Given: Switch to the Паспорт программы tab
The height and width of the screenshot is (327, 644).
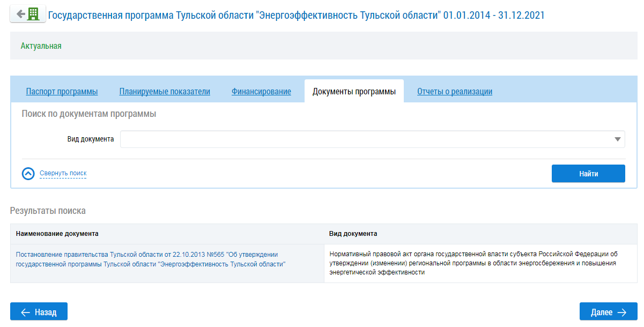Looking at the screenshot, I should (62, 92).
